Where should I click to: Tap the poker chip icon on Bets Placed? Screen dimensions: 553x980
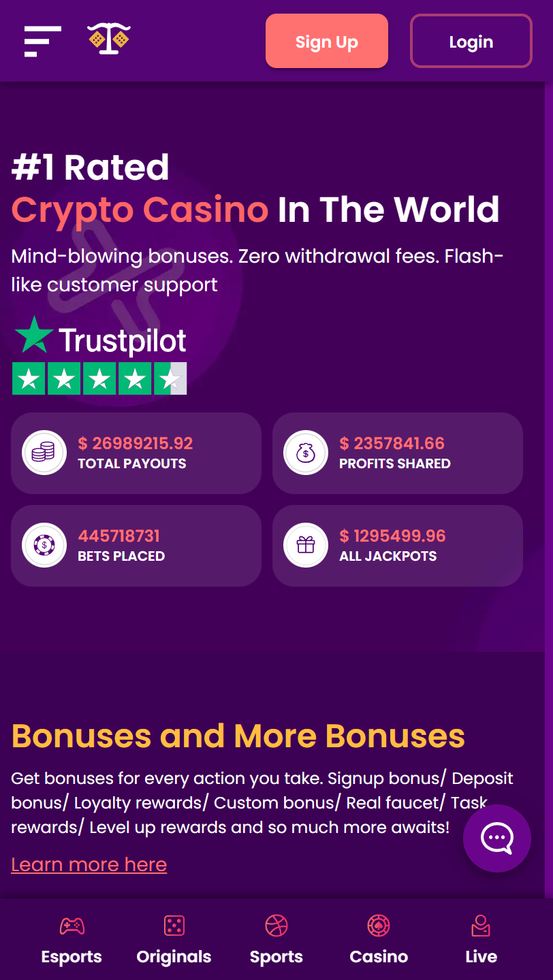pos(44,544)
